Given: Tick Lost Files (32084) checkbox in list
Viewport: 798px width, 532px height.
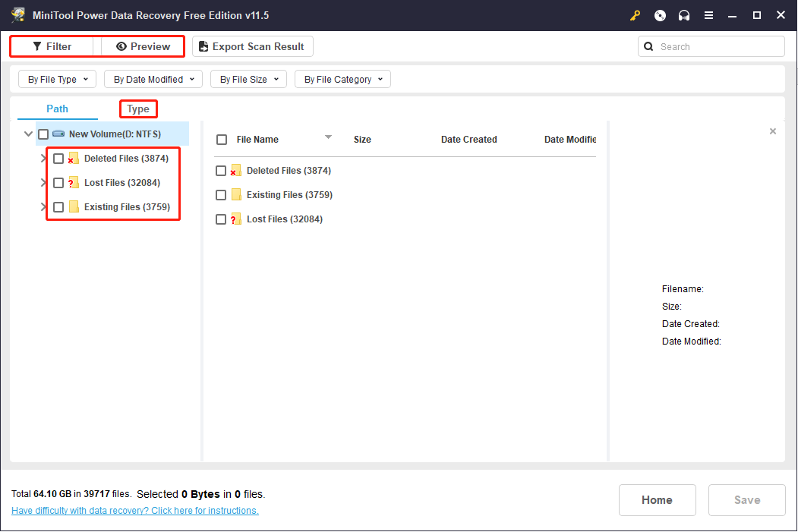Looking at the screenshot, I should pyautogui.click(x=221, y=219).
